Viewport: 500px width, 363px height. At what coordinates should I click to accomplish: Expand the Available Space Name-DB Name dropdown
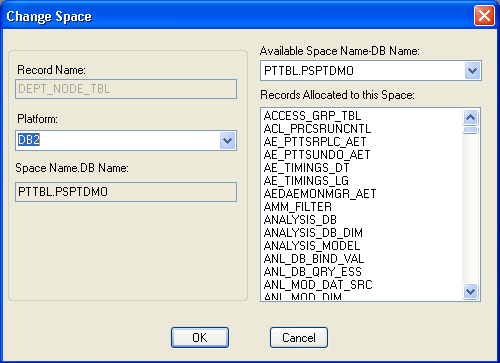click(472, 71)
